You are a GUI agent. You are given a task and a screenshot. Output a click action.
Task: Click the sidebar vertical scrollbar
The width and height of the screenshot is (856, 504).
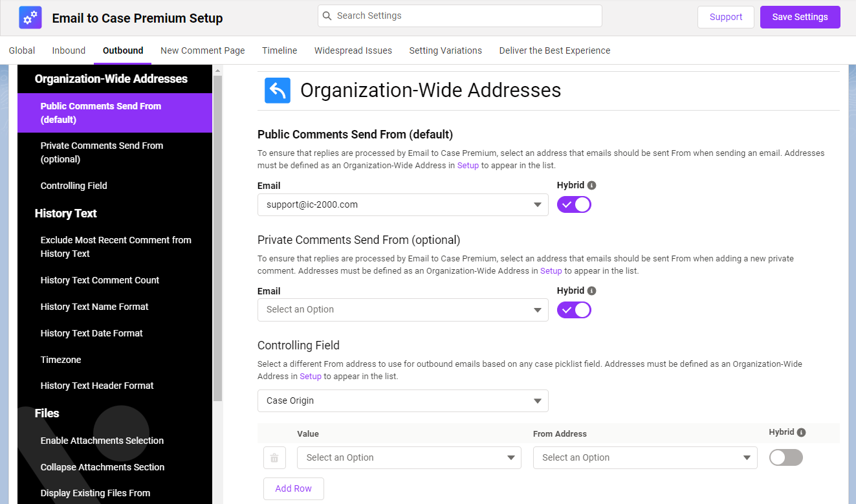click(217, 233)
